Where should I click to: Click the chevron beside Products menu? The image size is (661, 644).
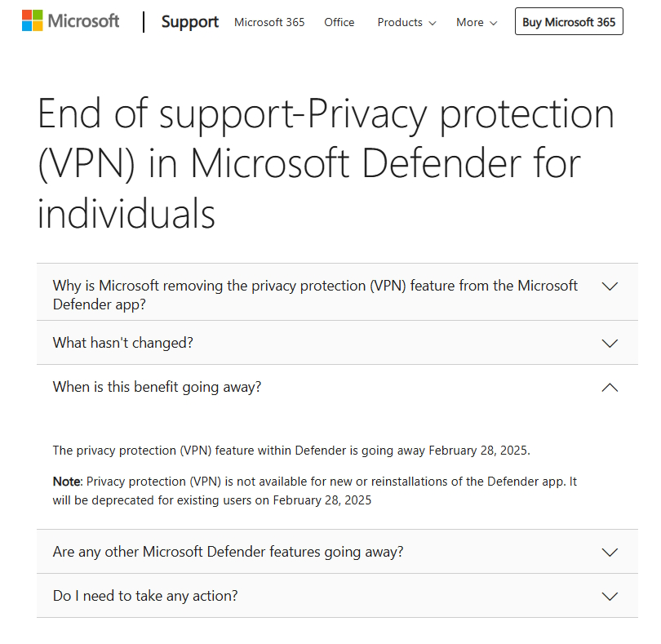pyautogui.click(x=433, y=23)
